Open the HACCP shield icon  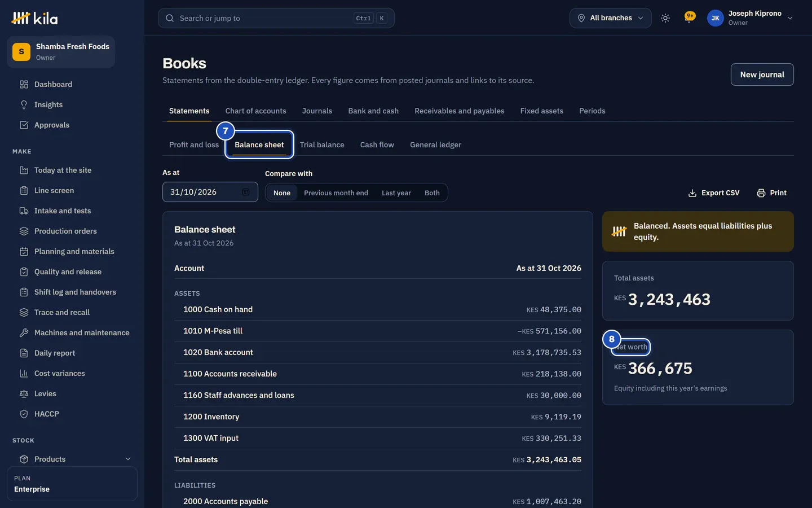coord(24,414)
